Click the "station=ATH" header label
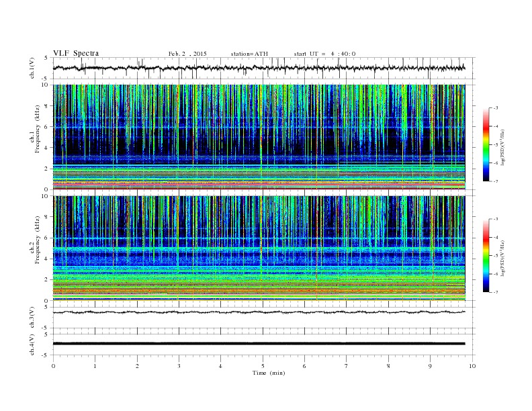 pyautogui.click(x=249, y=54)
